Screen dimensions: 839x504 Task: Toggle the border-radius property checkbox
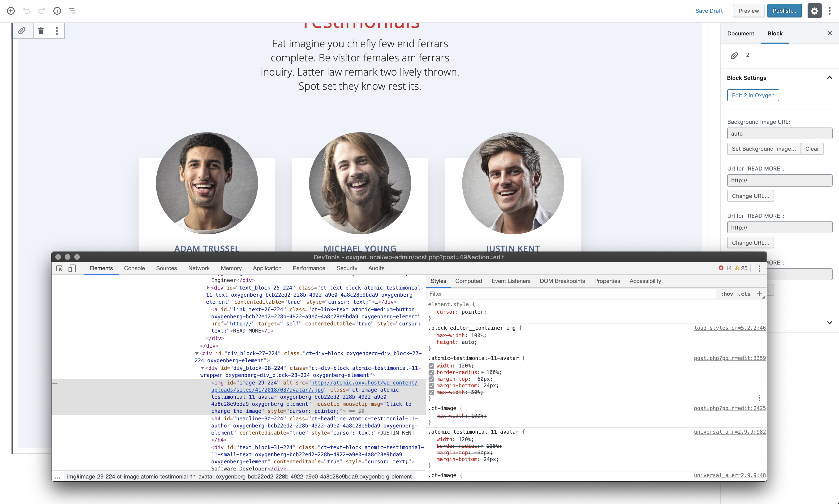pos(432,372)
